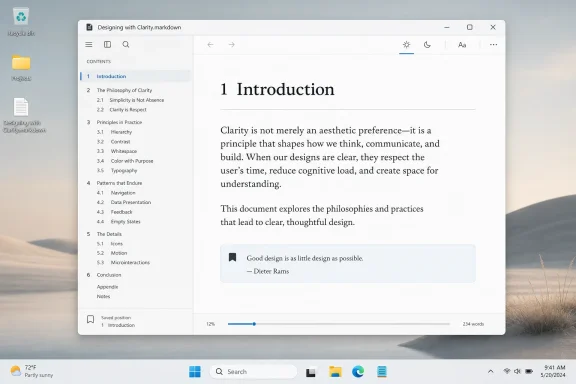Open The Philosophy of Clarity chapter

pyautogui.click(x=124, y=90)
